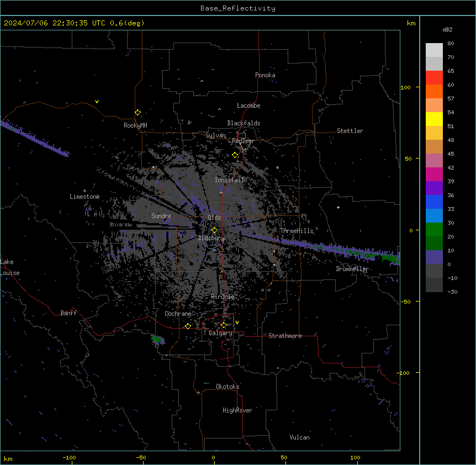Click the RockyMH label
The height and width of the screenshot is (465, 476).
click(135, 125)
